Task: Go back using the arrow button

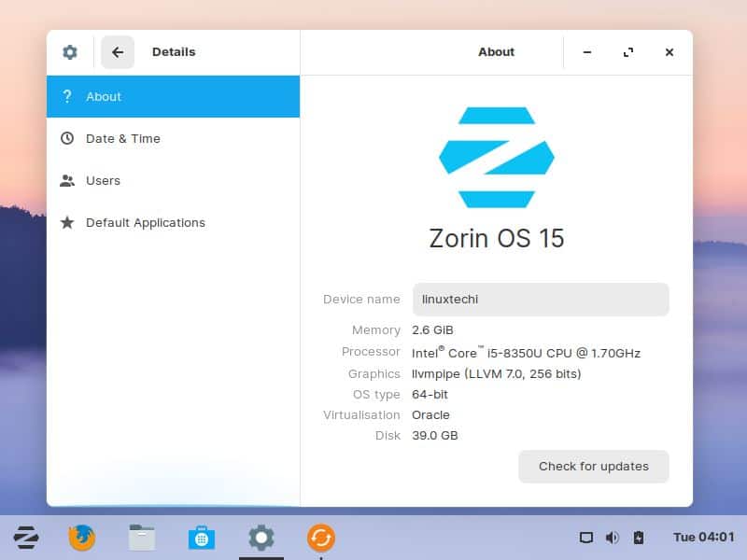Action: coord(118,52)
